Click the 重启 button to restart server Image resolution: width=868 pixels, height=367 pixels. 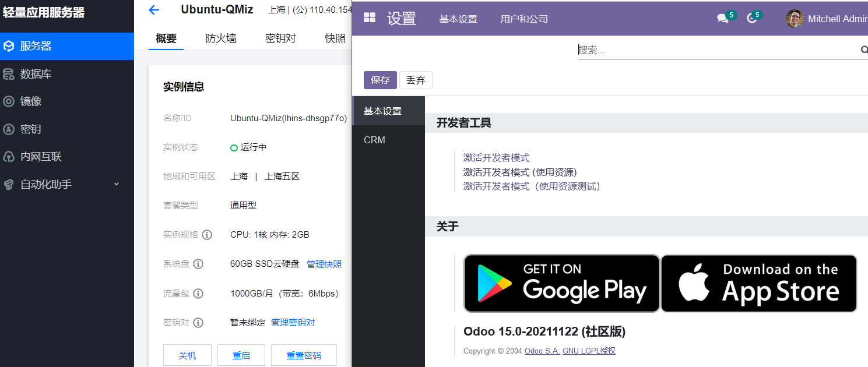point(241,355)
